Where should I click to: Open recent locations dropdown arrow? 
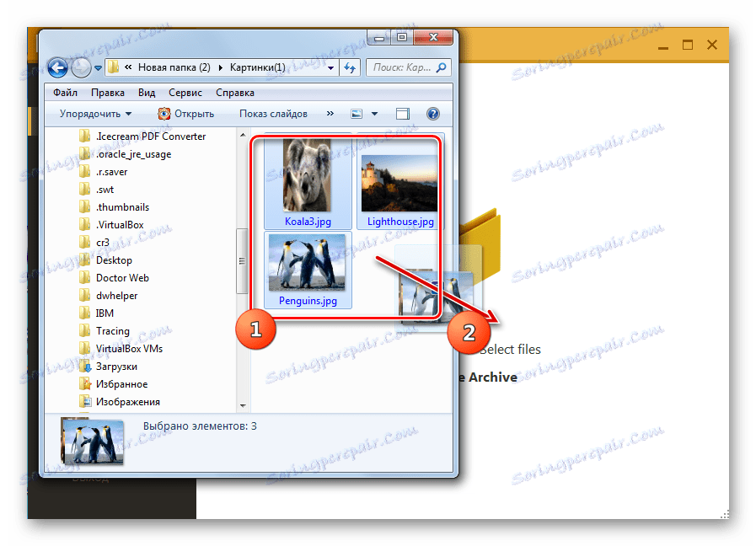(98, 68)
